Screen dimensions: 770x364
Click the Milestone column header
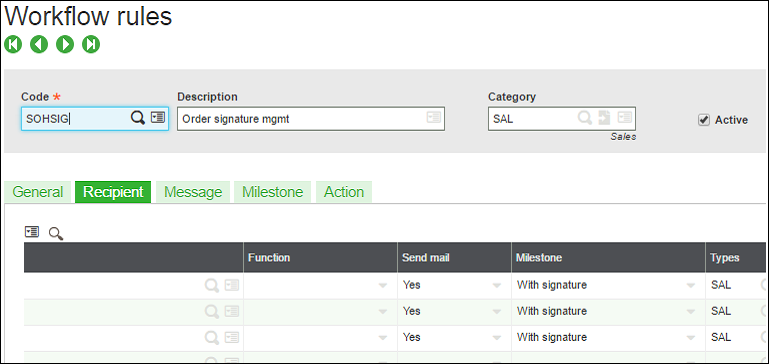608,257
